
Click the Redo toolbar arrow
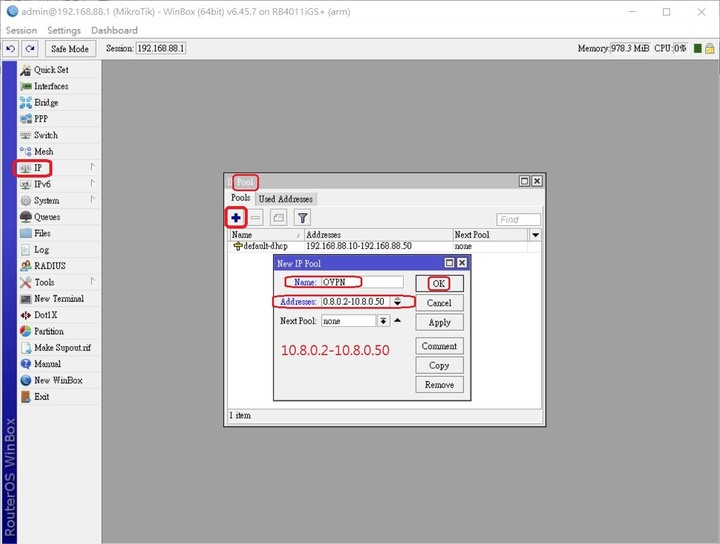coord(30,48)
